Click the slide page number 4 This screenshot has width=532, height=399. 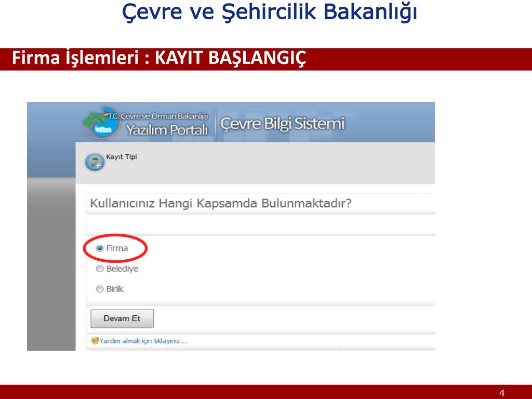coord(502,393)
